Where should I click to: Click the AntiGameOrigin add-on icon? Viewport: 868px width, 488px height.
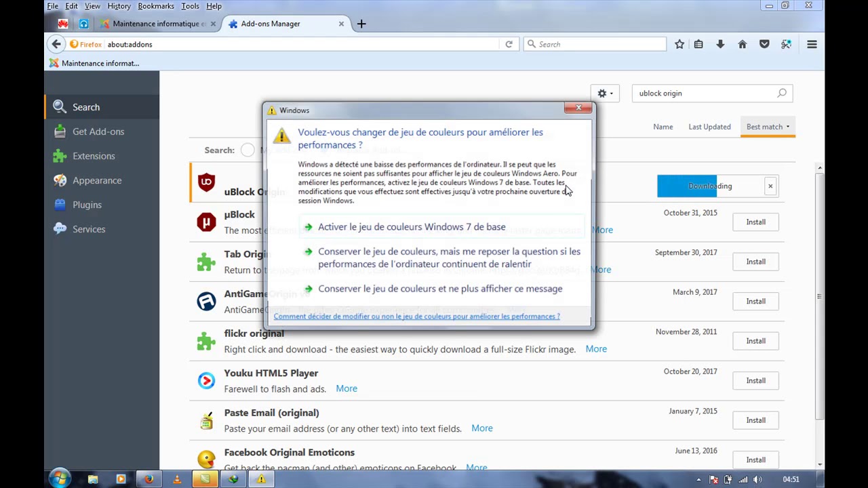[206, 301]
